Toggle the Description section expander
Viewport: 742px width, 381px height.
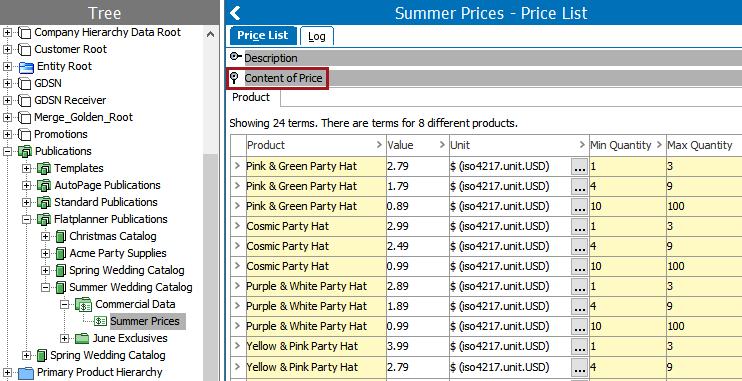(235, 58)
